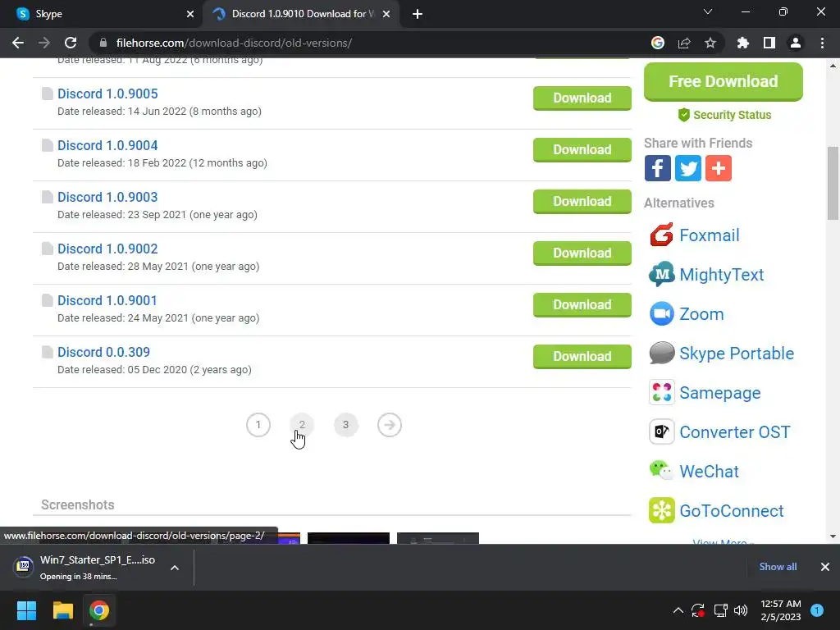Open the WeChat alternative link
This screenshot has height=630, width=840.
tap(710, 472)
